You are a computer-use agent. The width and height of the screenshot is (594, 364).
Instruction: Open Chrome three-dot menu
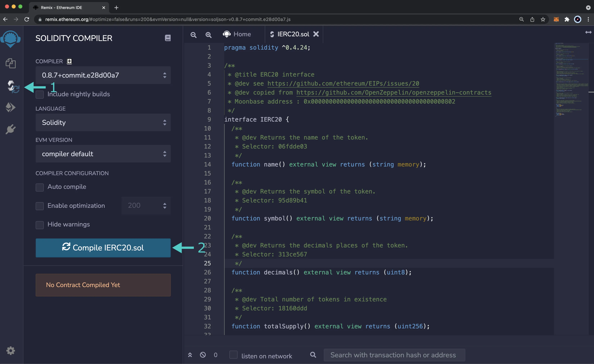588,19
